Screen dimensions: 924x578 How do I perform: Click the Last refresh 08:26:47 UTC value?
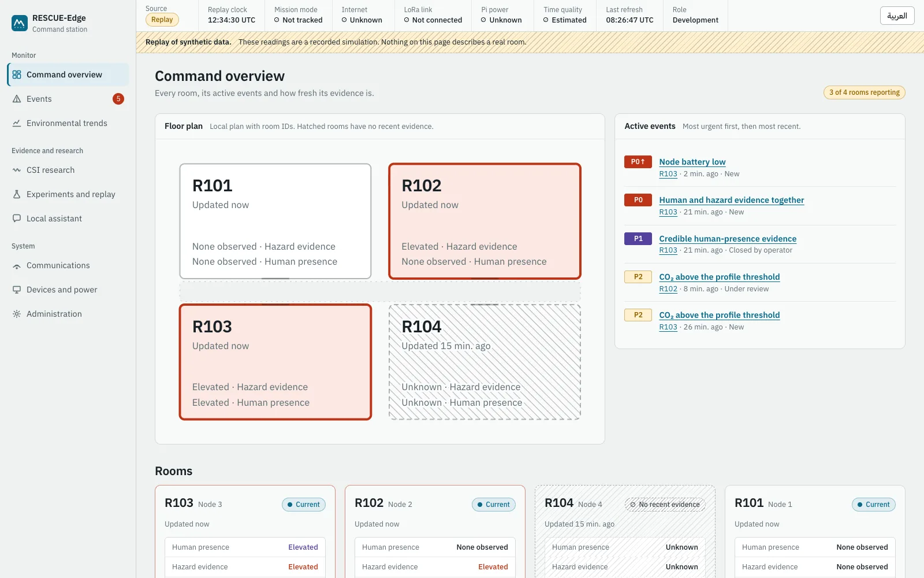tap(629, 20)
